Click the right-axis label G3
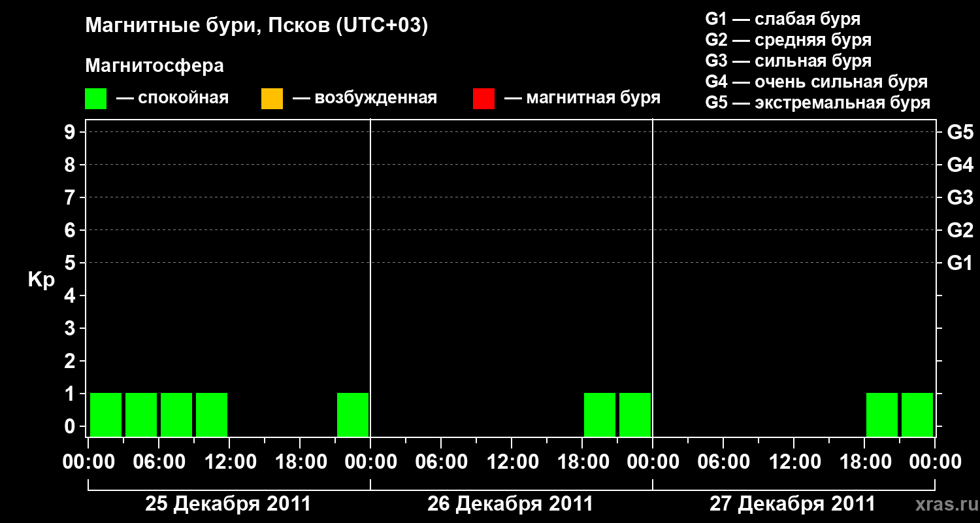Viewport: 980px width, 523px height. click(960, 197)
